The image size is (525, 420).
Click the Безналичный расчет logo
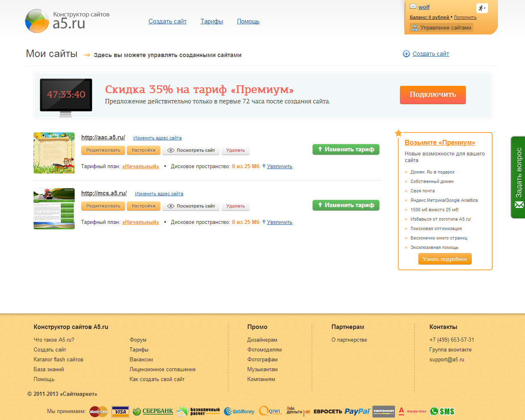pyautogui.click(x=199, y=411)
